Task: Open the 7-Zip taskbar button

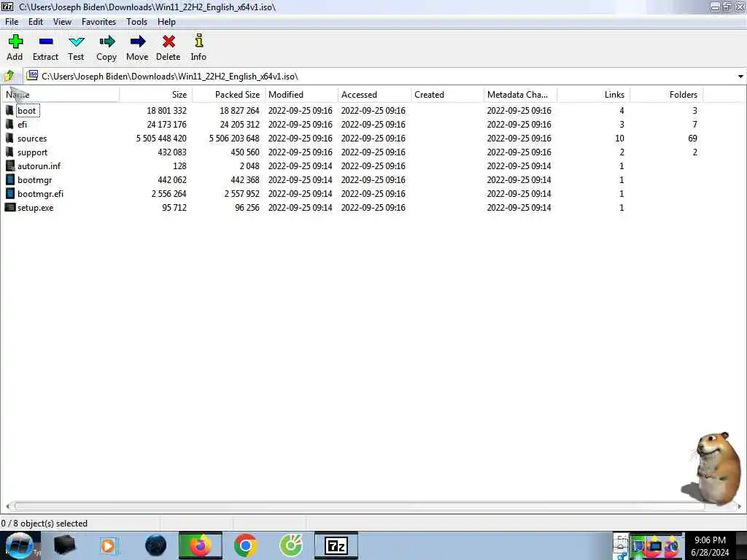Action: click(336, 545)
